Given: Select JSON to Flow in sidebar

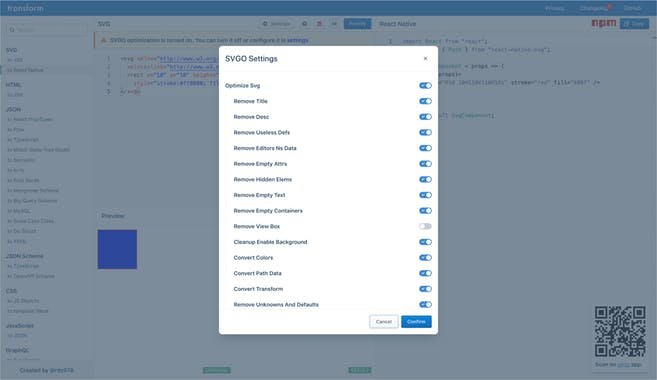Looking at the screenshot, I should click(x=16, y=129).
